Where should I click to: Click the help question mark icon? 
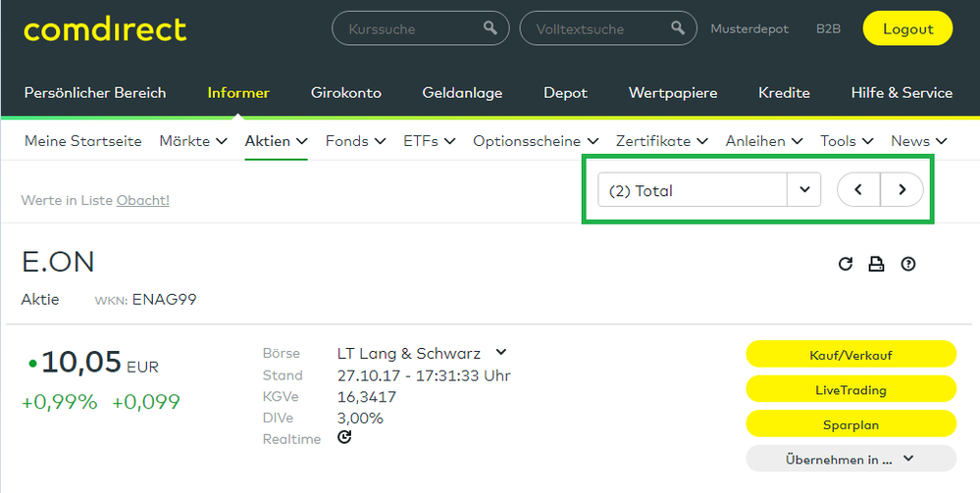click(908, 264)
